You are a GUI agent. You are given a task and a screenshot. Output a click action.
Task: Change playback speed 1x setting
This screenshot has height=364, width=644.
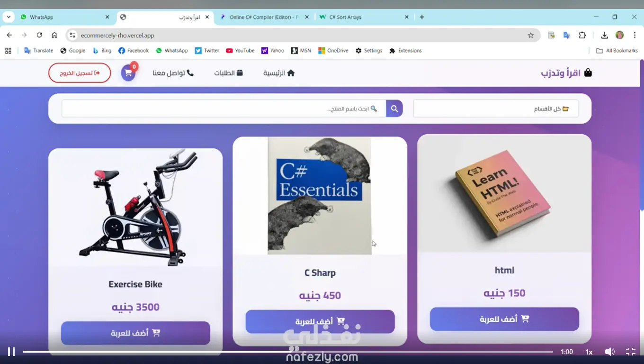[589, 352]
